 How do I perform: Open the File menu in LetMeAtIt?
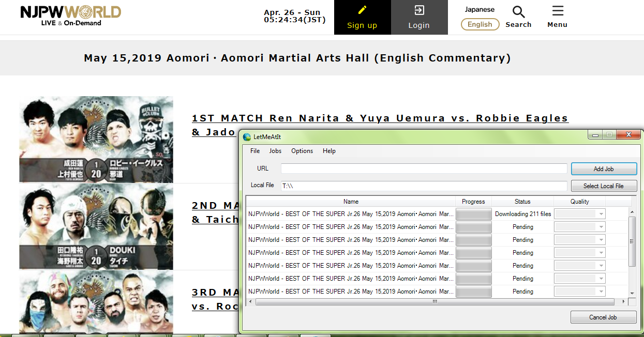(x=255, y=151)
